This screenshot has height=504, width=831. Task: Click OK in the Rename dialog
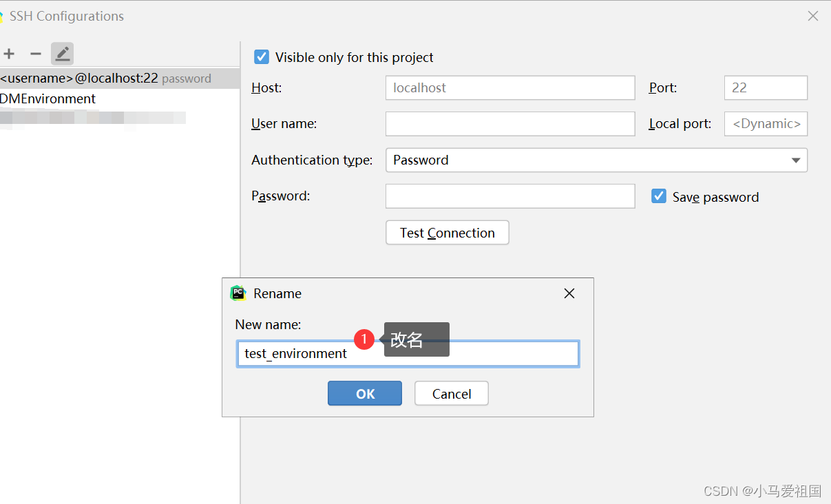pos(365,393)
